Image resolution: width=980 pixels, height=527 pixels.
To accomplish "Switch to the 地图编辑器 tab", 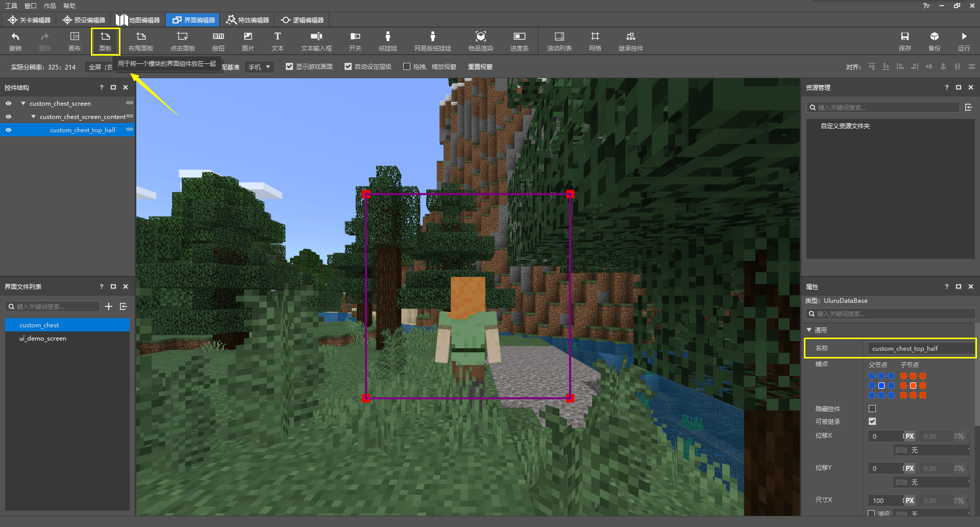I will click(138, 20).
